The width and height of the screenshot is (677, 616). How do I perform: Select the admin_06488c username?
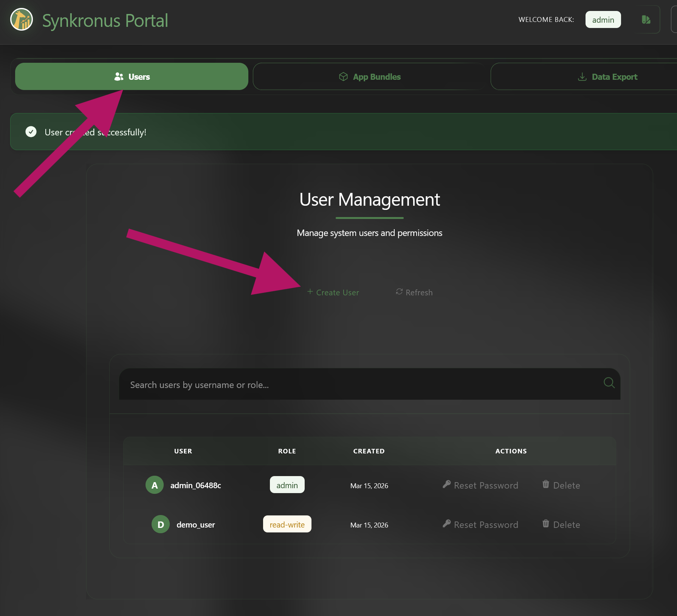pyautogui.click(x=196, y=485)
